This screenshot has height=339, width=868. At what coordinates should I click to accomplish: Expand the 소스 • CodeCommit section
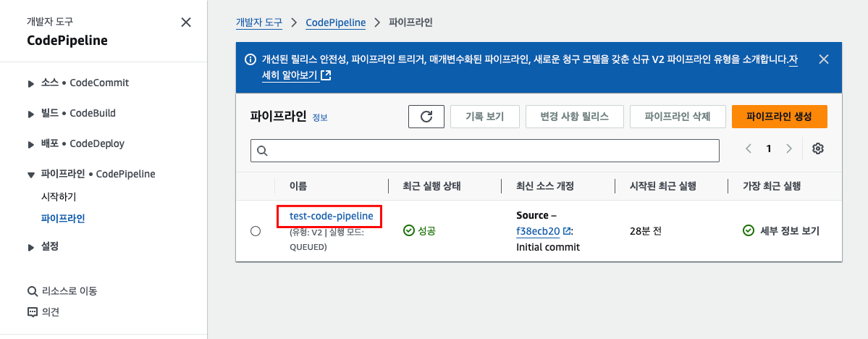point(31,83)
